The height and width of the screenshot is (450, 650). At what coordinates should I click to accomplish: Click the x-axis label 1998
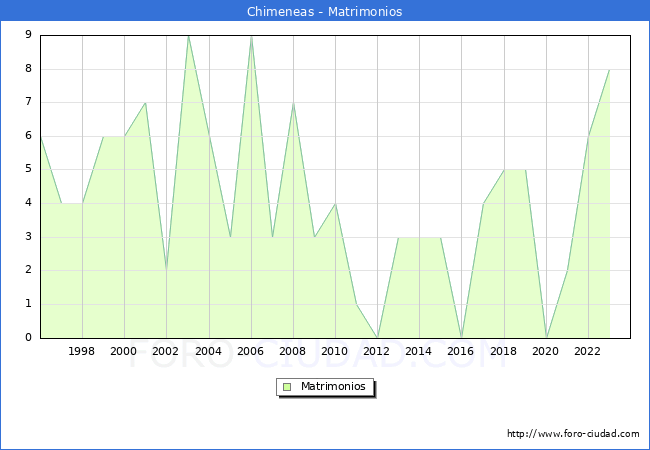81,351
